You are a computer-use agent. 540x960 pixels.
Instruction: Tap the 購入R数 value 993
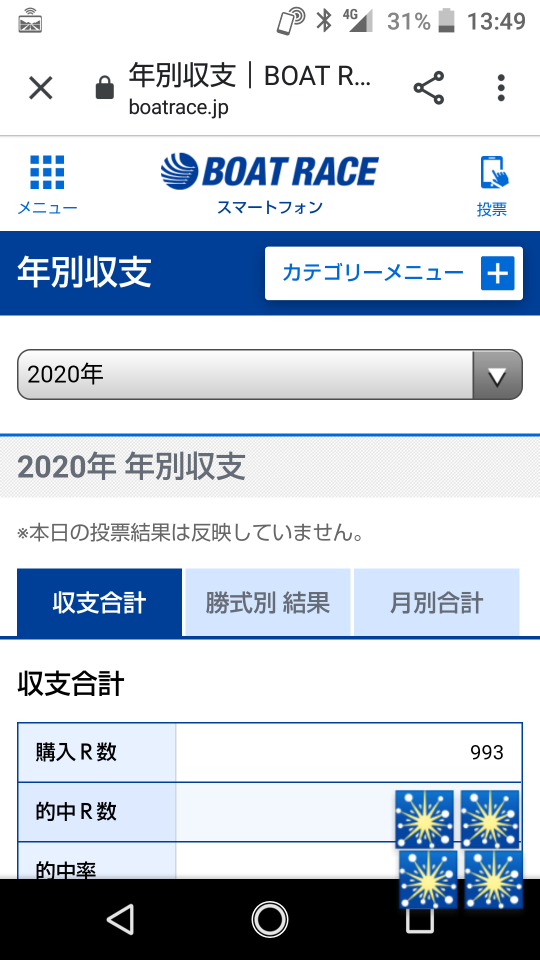tap(487, 752)
